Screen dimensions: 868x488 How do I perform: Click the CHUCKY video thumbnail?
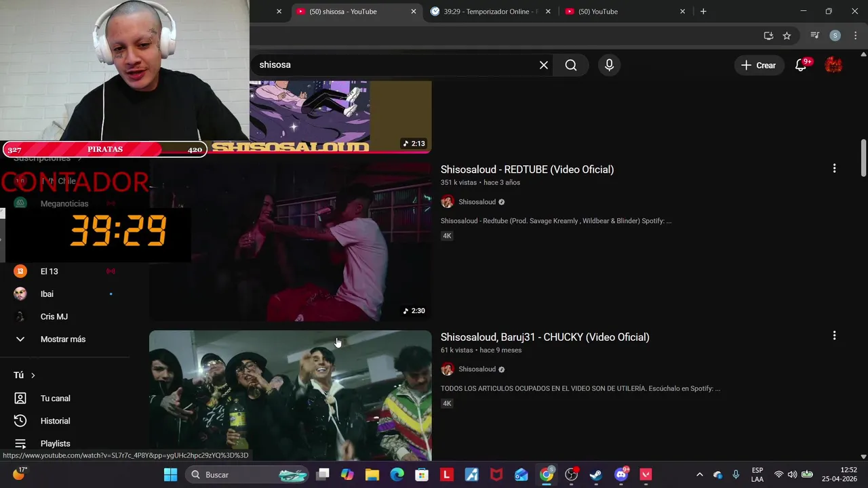pos(290,396)
